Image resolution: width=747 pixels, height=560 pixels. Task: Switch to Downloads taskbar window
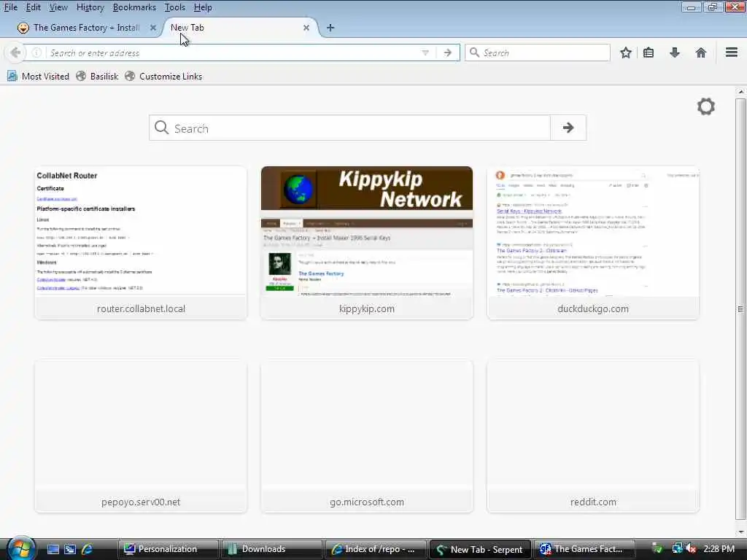tap(272, 549)
